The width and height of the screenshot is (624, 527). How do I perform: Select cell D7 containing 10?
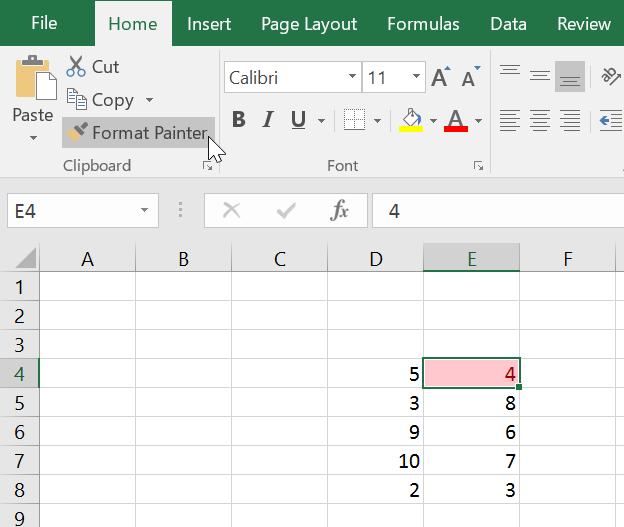(x=376, y=461)
